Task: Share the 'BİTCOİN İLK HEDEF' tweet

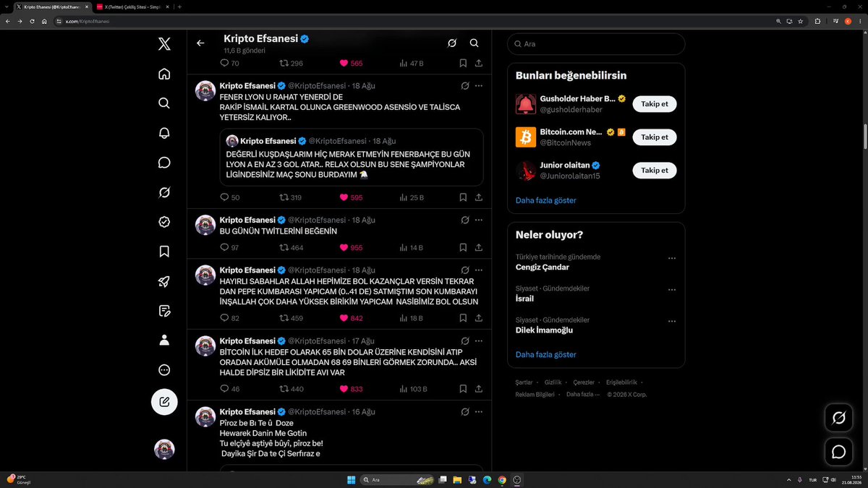Action: tap(479, 389)
